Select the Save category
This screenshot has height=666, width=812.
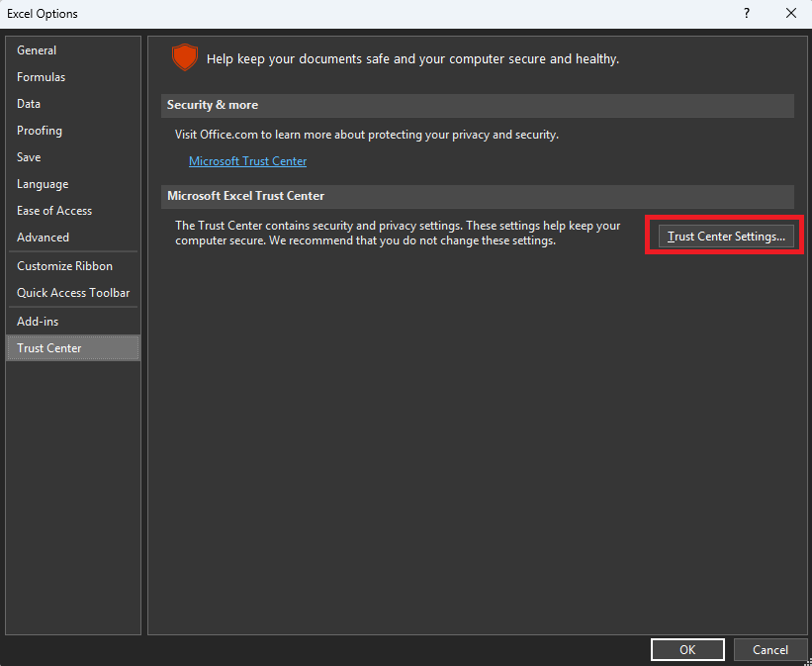pos(29,157)
